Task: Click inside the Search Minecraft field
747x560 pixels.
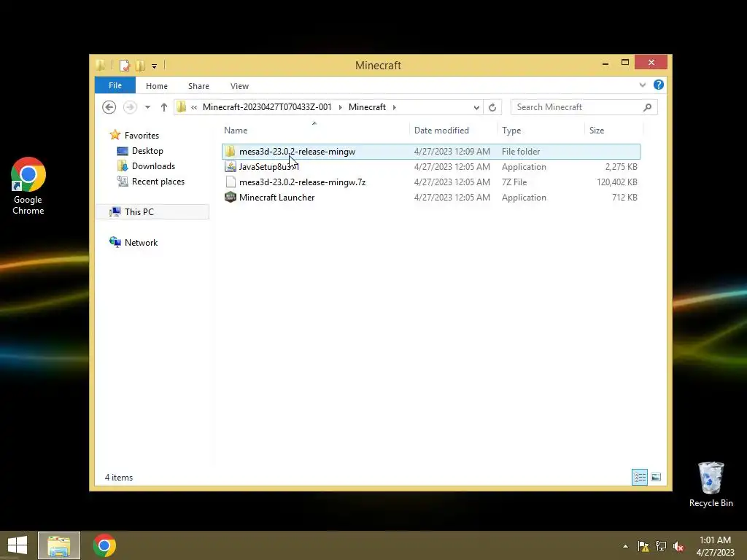Action: 576,107
